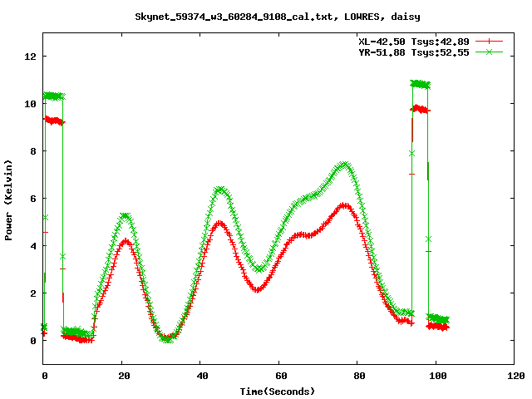532x399 pixels.
Task: Click the Time(Seconds) x-axis label
Action: (x=278, y=392)
